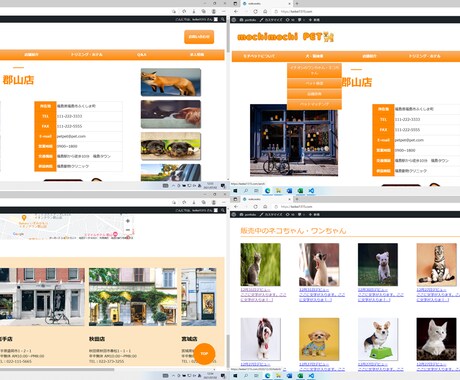Open a new tab in the top-right browser

pos(297,3)
